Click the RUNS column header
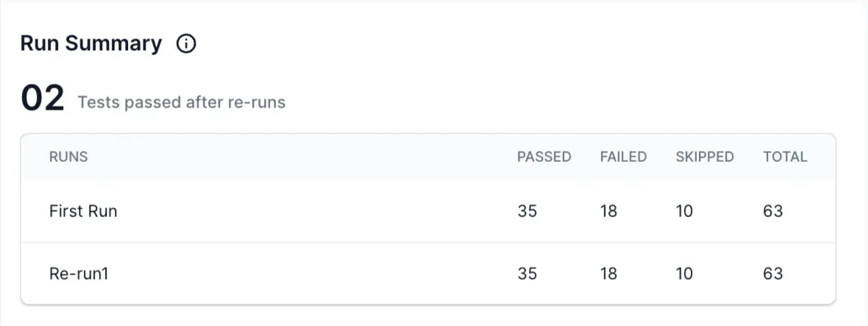 68,157
